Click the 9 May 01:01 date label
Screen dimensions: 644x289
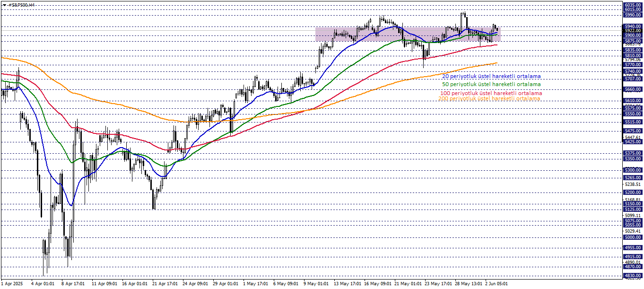click(x=316, y=284)
